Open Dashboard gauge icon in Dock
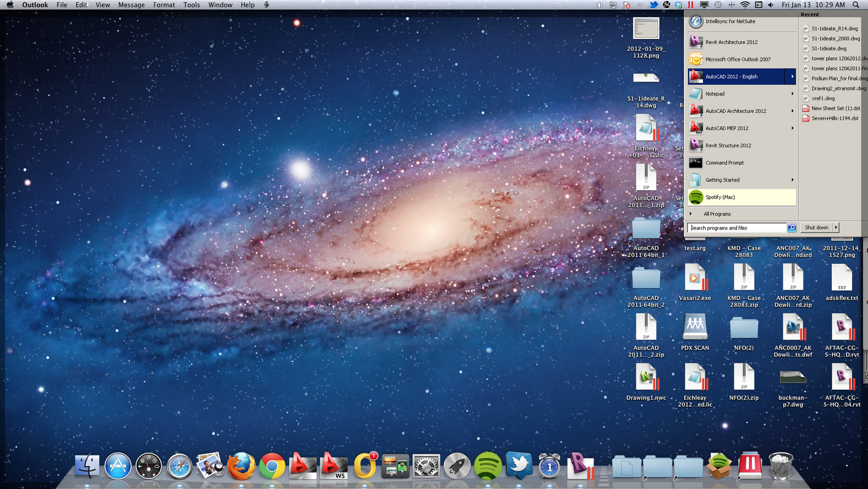The height and width of the screenshot is (489, 868). 149,466
